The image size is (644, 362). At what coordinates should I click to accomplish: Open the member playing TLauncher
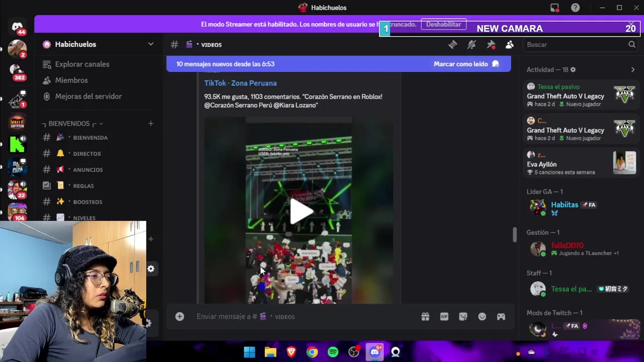point(581,249)
